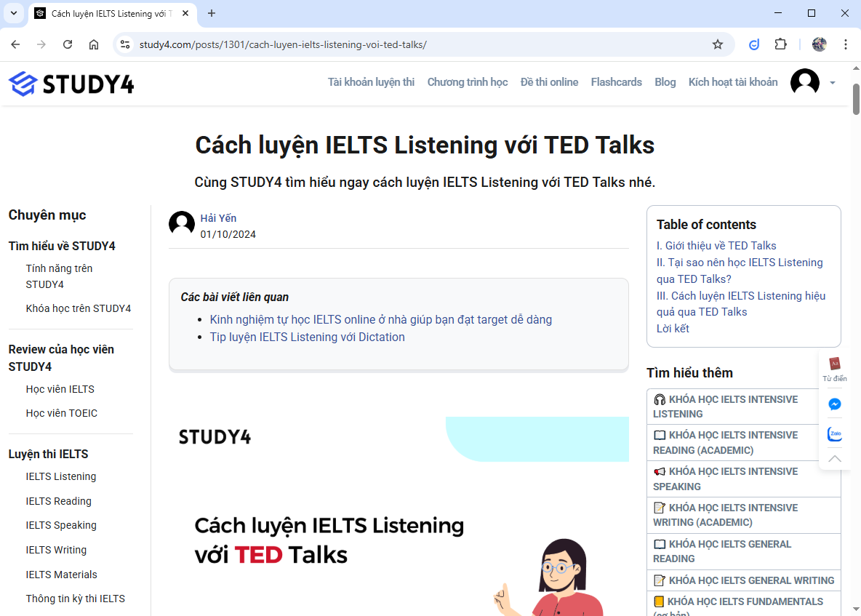Open Đề thi online menu
Screen dimensions: 861x616
[x=549, y=82]
